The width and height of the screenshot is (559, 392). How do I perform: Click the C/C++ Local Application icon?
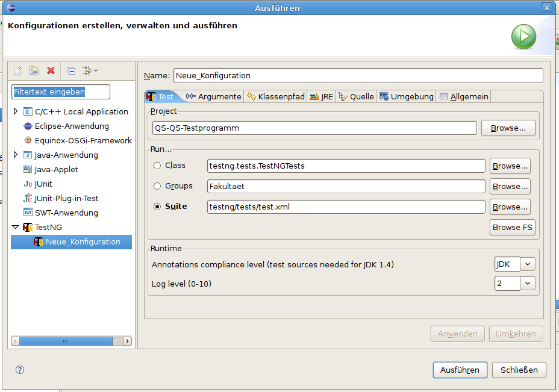(x=28, y=111)
